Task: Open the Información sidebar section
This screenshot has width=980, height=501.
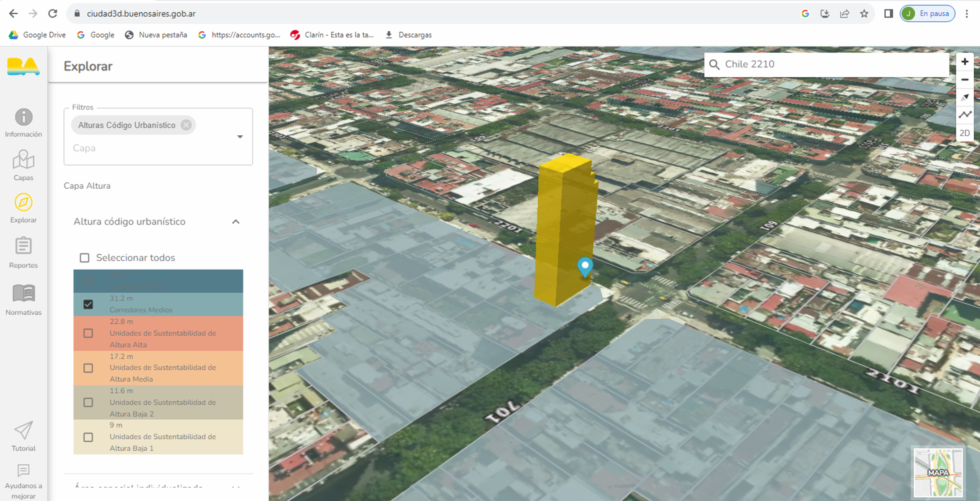Action: click(x=23, y=123)
